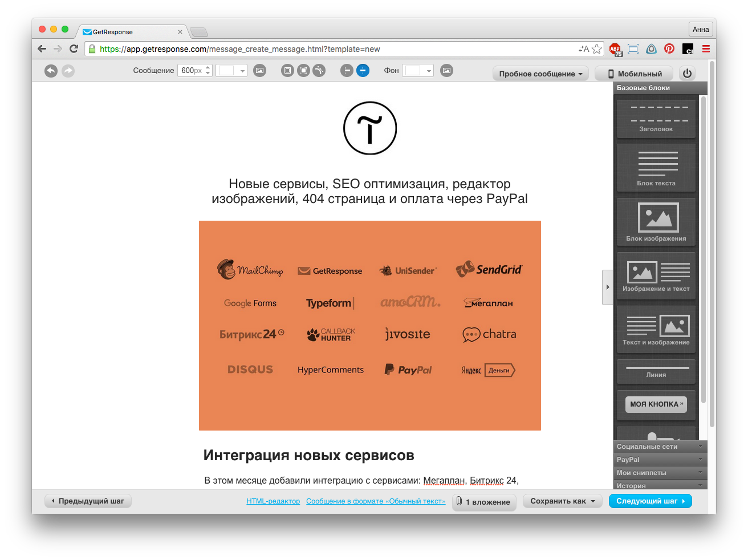
Task: Open the HTML-редактор link
Action: click(273, 501)
